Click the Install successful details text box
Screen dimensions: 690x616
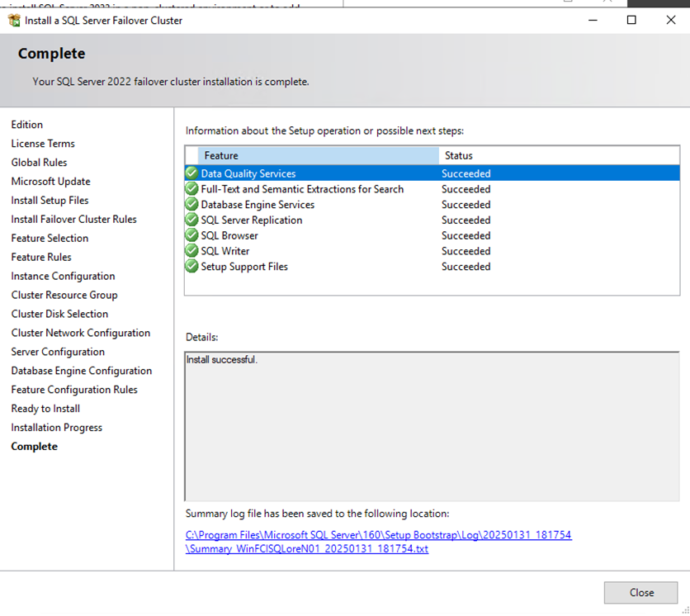pos(431,425)
